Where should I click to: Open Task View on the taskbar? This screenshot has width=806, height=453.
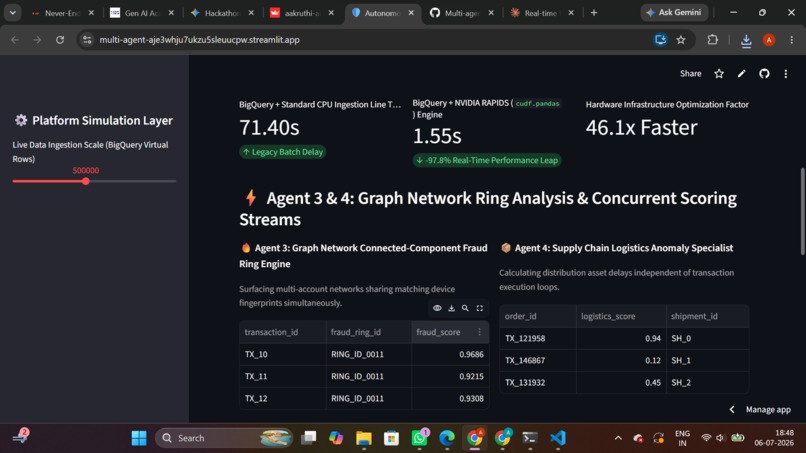[308, 438]
